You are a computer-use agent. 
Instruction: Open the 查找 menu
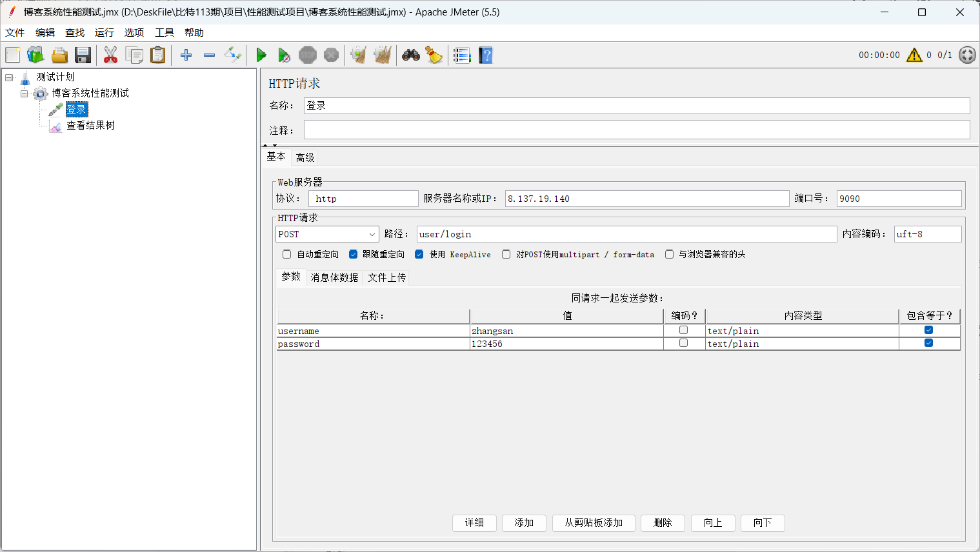(x=75, y=33)
